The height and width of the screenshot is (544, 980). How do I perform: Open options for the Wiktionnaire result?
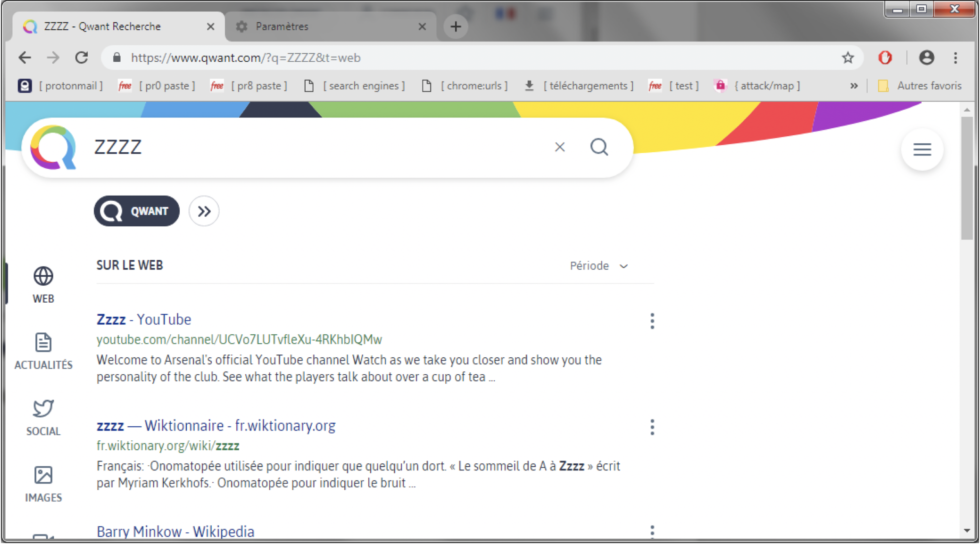click(652, 427)
